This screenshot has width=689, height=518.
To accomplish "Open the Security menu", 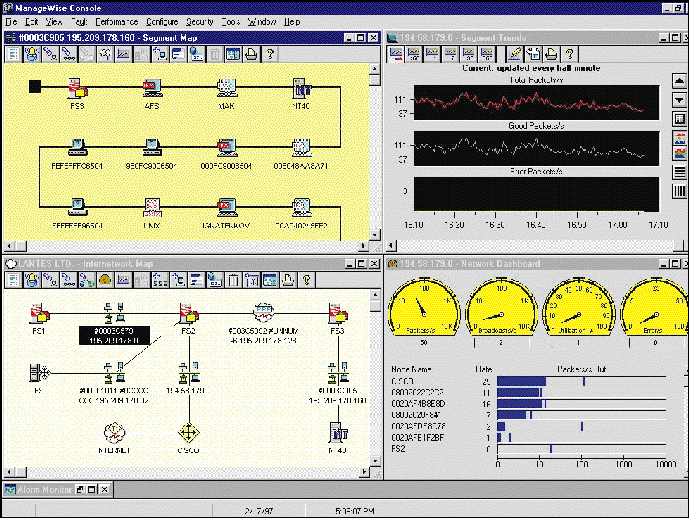I will point(199,22).
